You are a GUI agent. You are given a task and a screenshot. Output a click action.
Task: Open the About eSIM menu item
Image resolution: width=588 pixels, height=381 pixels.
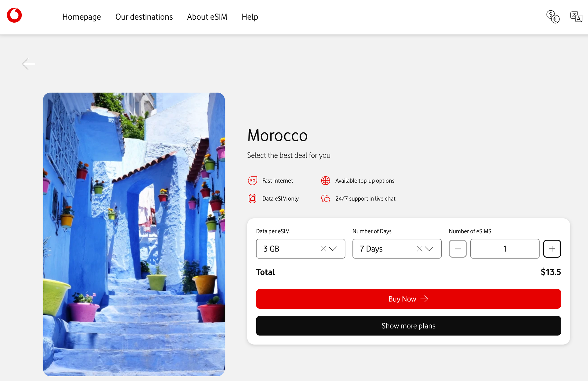pyautogui.click(x=207, y=17)
